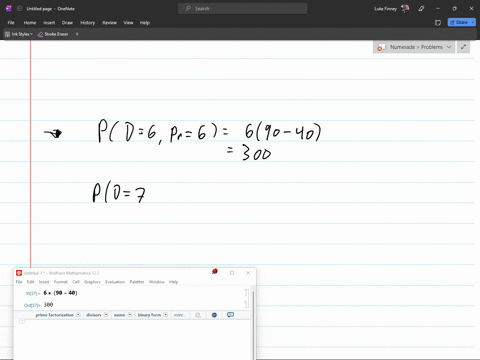Click the circled plus icon below suggestions bar
The height and width of the screenshot is (360, 480).
click(22, 321)
